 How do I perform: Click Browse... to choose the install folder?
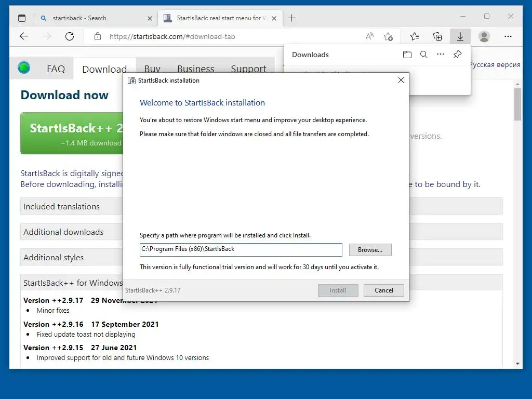[x=370, y=250]
